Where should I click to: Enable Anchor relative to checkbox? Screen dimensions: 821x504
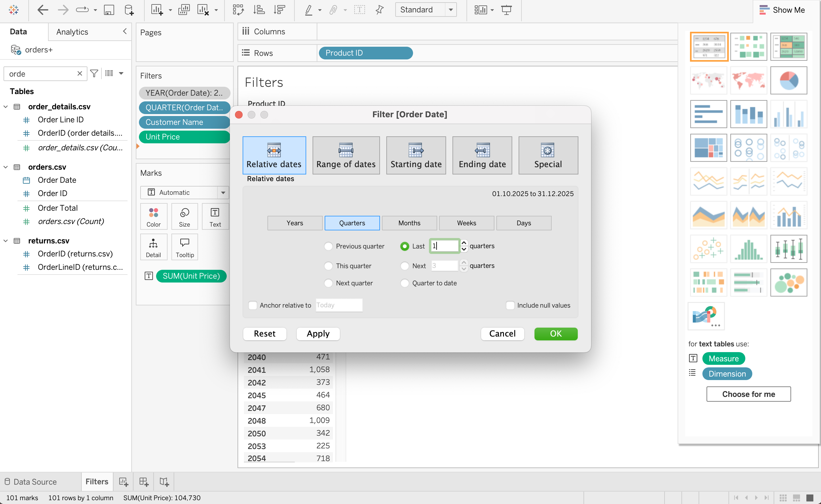[253, 305]
